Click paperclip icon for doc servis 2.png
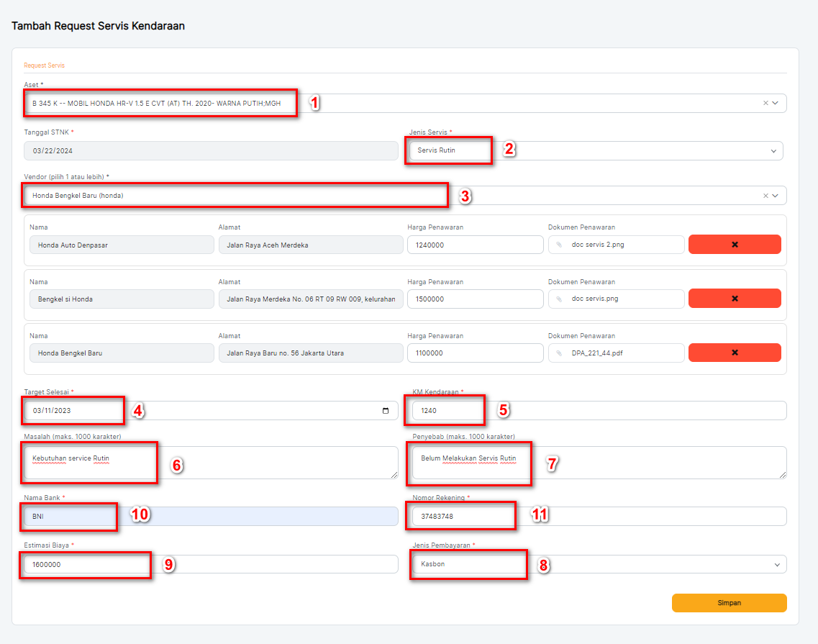The width and height of the screenshot is (818, 644). 559,245
